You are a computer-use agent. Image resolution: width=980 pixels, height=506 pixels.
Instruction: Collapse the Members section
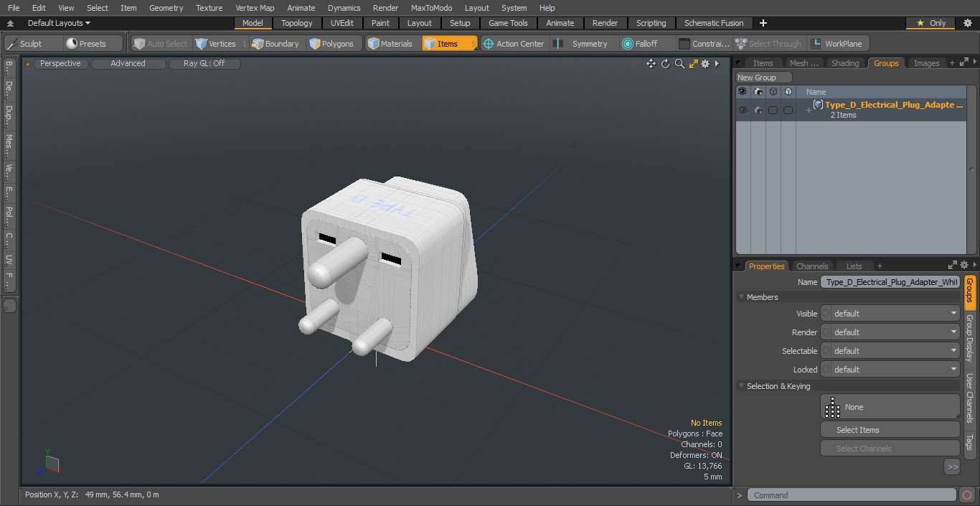click(x=741, y=297)
